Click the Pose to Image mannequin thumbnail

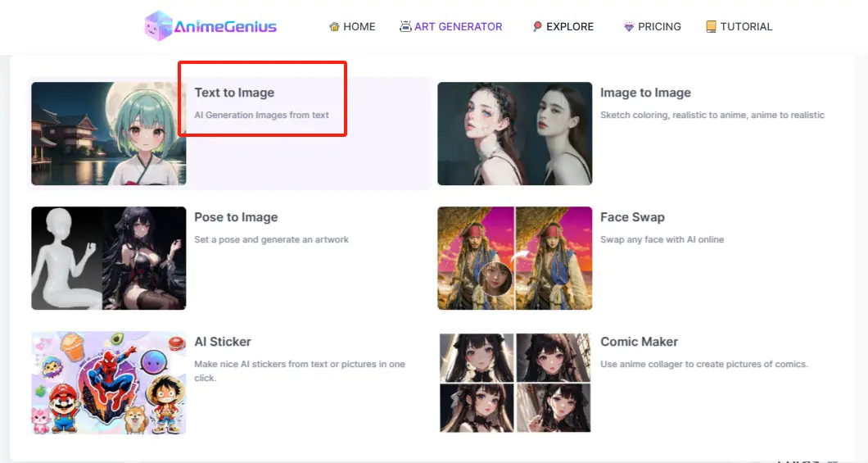click(108, 258)
